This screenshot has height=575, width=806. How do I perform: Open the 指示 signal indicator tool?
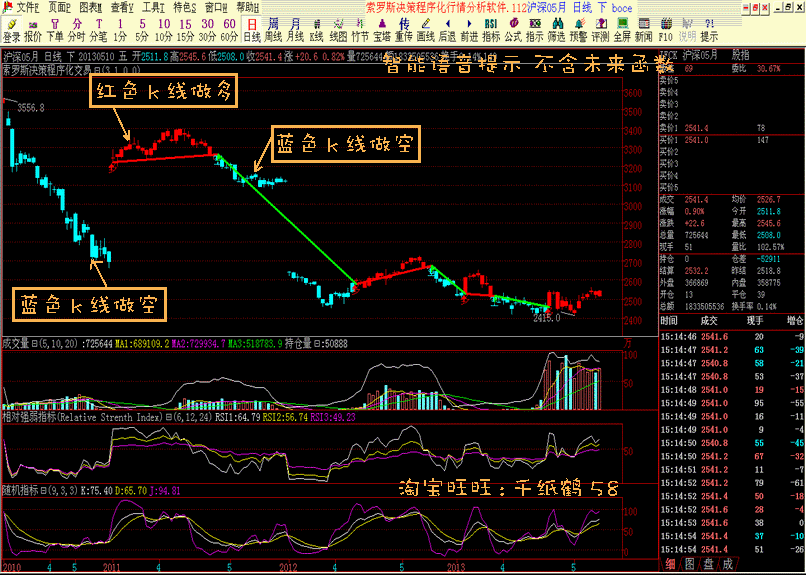(x=535, y=30)
